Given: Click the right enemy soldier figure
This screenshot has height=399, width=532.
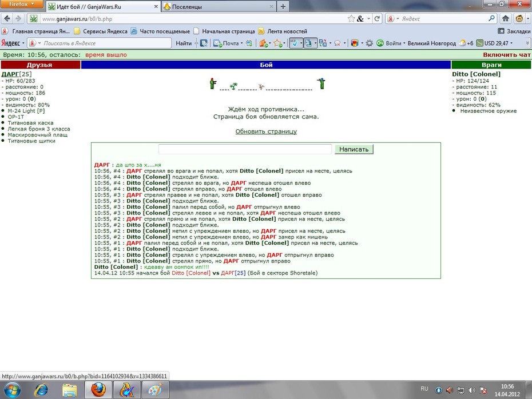Looking at the screenshot, I should [x=321, y=83].
